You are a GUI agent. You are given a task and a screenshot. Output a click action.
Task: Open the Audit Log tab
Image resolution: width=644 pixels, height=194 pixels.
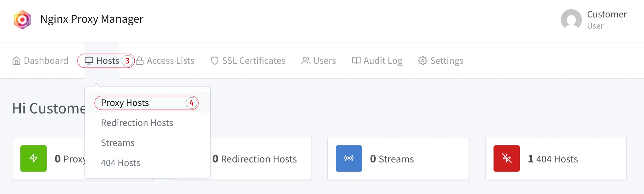[377, 61]
